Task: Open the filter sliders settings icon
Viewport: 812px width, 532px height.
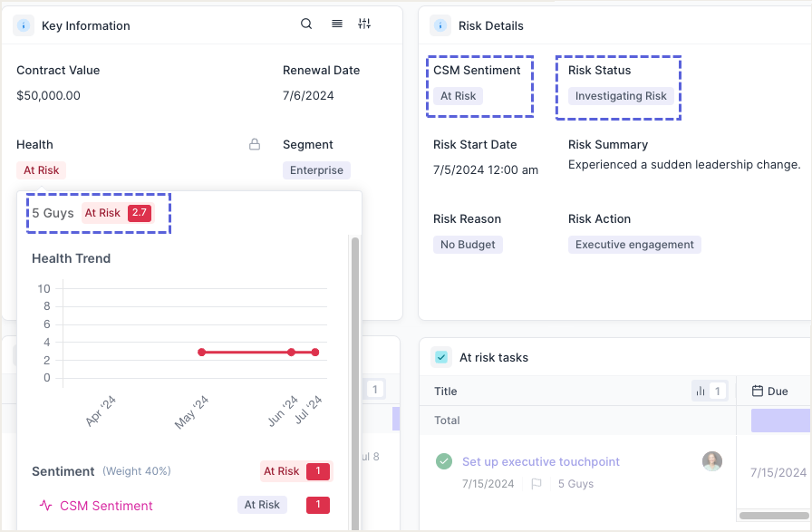Action: coord(364,24)
